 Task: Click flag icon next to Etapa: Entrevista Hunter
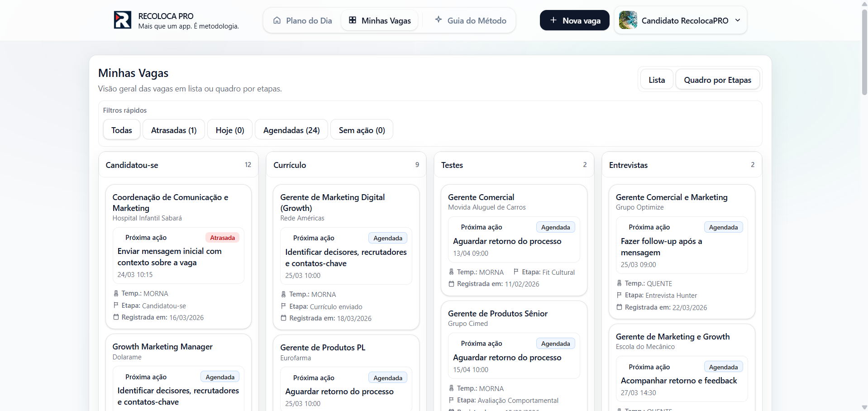619,295
